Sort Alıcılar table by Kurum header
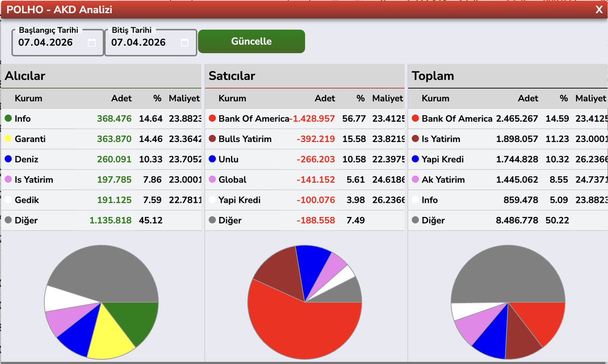 [28, 98]
